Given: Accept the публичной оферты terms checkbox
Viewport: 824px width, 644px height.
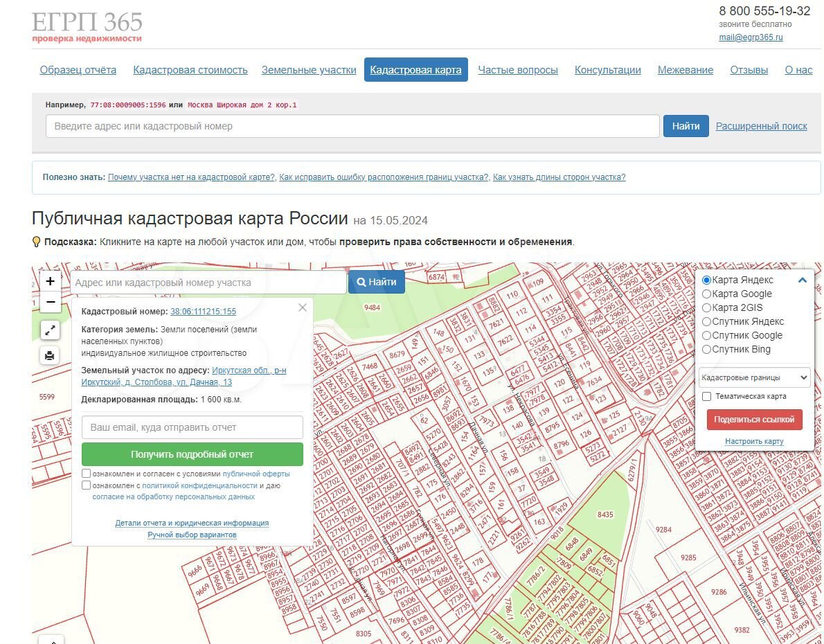Looking at the screenshot, I should [x=87, y=474].
